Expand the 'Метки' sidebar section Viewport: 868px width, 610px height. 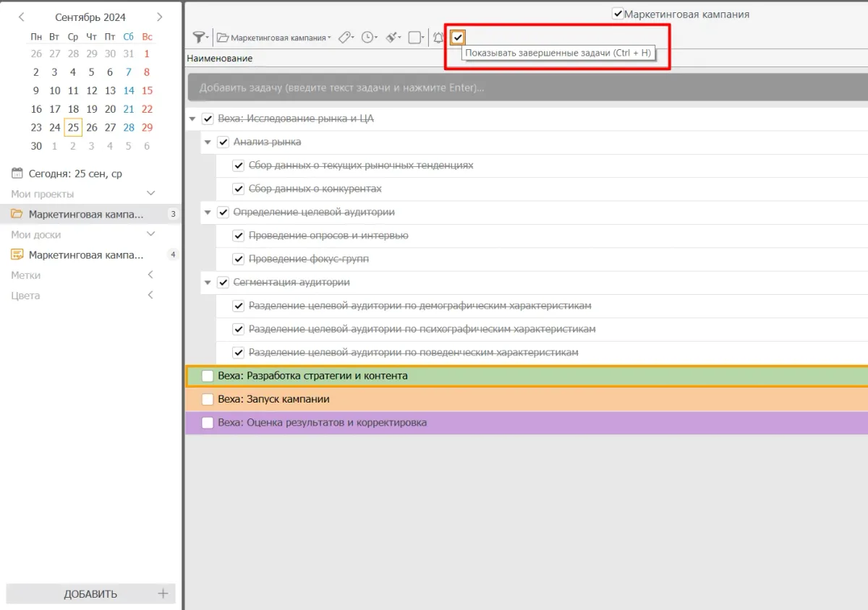click(x=151, y=275)
